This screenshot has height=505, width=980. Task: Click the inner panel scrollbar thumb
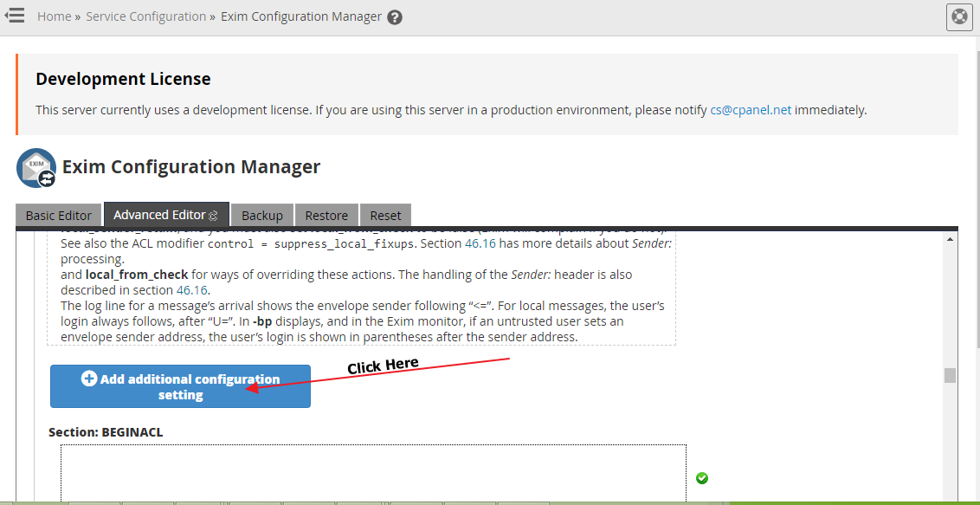tap(950, 375)
